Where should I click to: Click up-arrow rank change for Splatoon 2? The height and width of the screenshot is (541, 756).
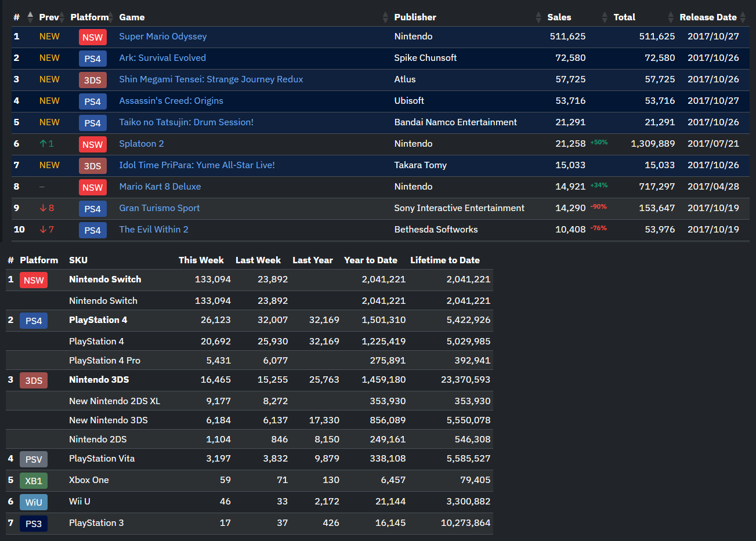[x=46, y=144]
